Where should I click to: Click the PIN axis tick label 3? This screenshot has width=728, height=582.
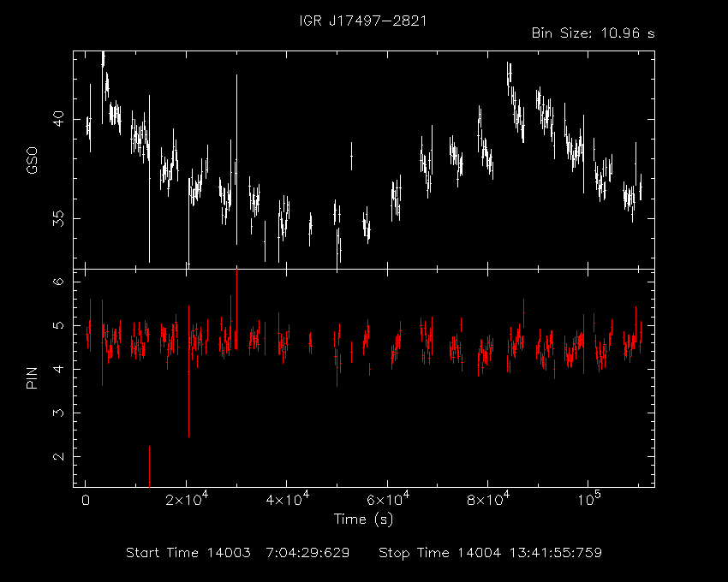[58, 413]
